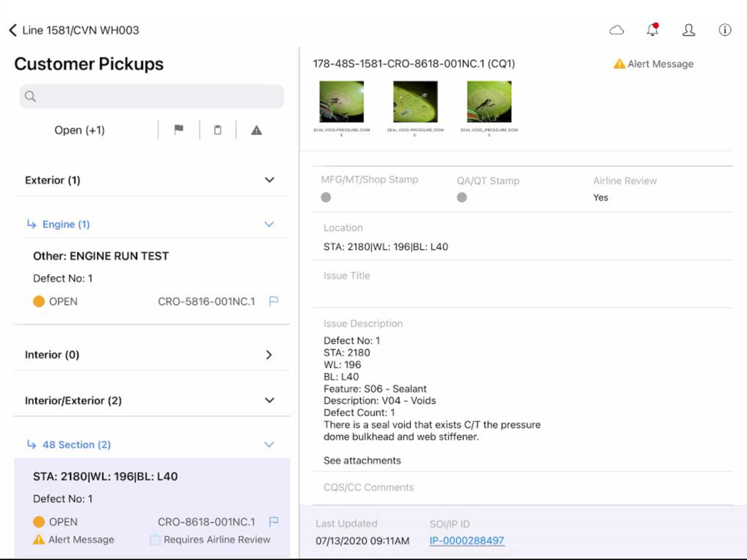Toggle the QA/QT Stamp indicator
This screenshot has height=560, width=747.
pos(462,197)
